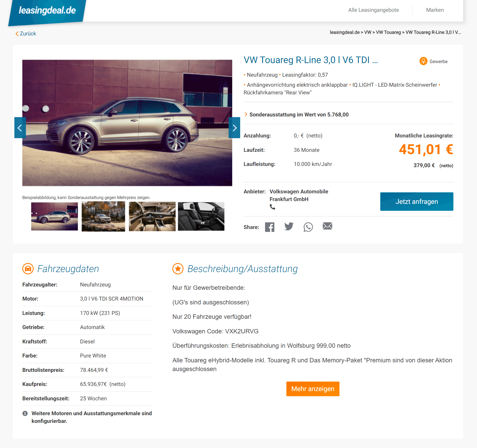Share the offer through WhatsApp
Screen dimensions: 477x448
pyautogui.click(x=308, y=227)
